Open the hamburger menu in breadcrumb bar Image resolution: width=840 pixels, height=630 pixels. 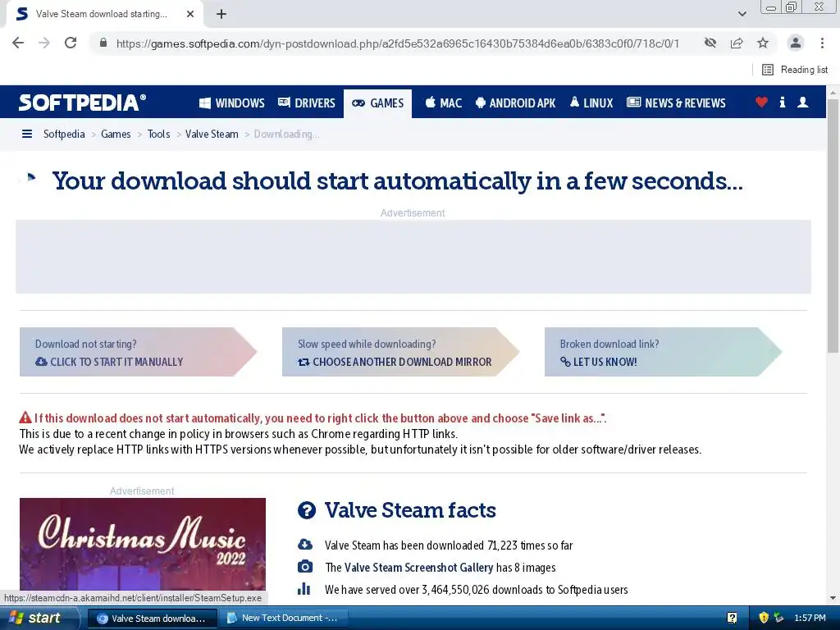[27, 134]
